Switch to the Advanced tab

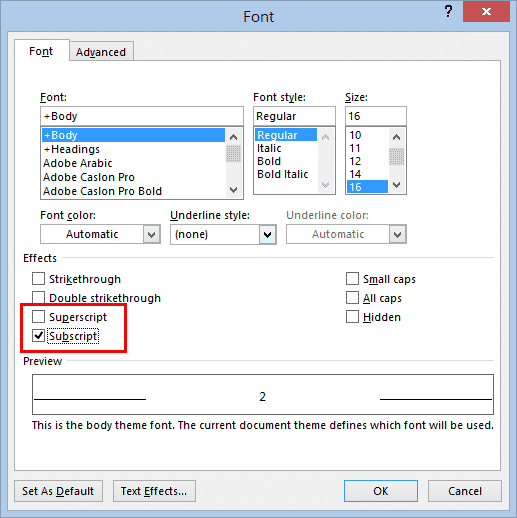tap(101, 52)
